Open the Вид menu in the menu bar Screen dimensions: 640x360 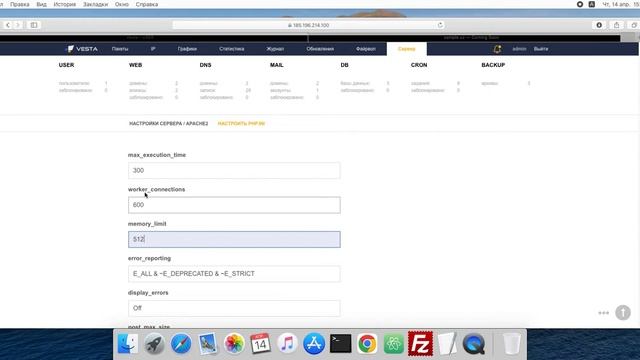click(x=41, y=4)
